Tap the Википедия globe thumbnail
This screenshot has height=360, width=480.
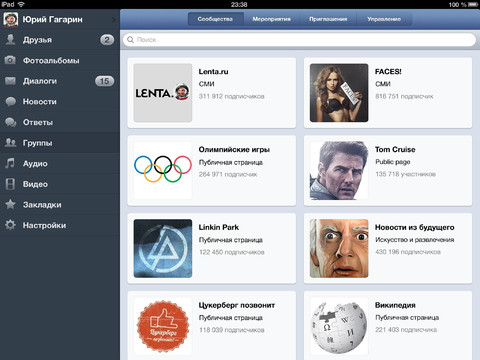point(339,326)
